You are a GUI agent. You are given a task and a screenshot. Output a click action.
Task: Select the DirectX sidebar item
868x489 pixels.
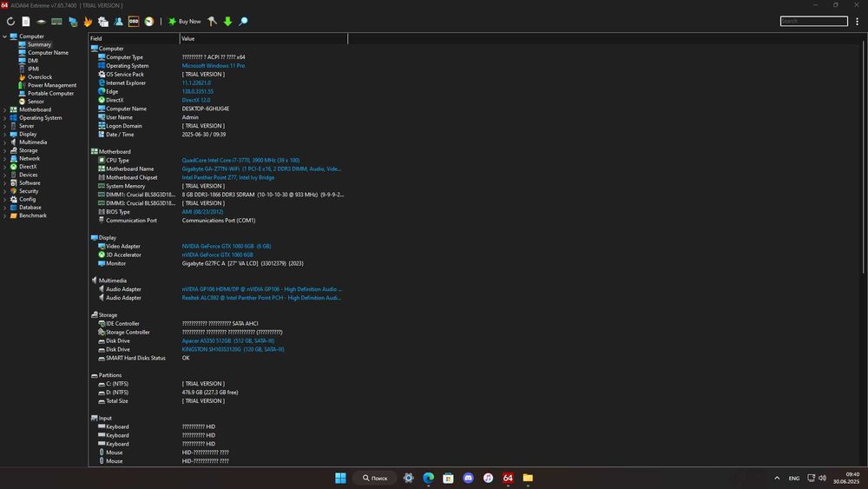[x=28, y=167]
